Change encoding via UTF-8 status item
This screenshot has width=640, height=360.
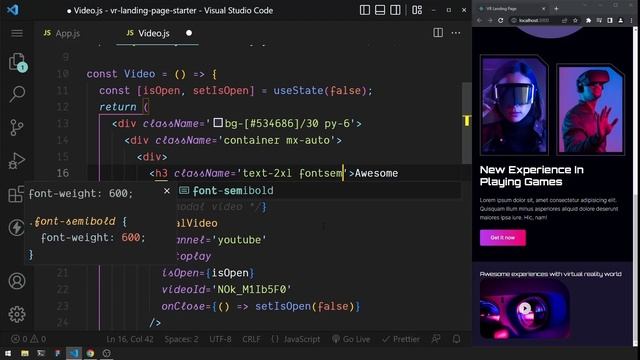pos(220,339)
